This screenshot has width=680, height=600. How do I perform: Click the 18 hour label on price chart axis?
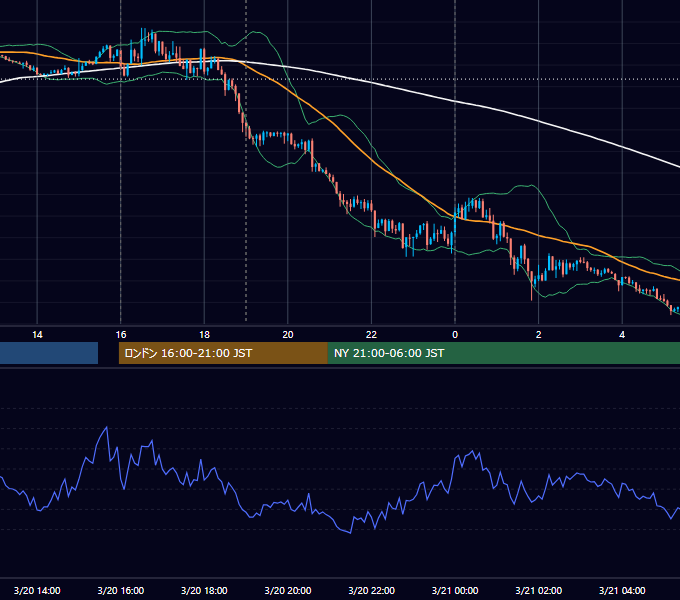[x=204, y=335]
